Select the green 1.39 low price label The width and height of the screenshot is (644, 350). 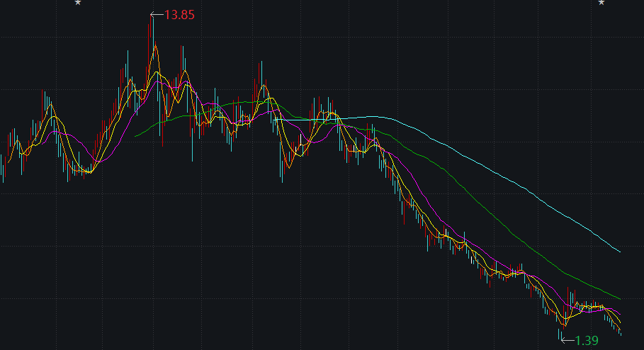(587, 341)
